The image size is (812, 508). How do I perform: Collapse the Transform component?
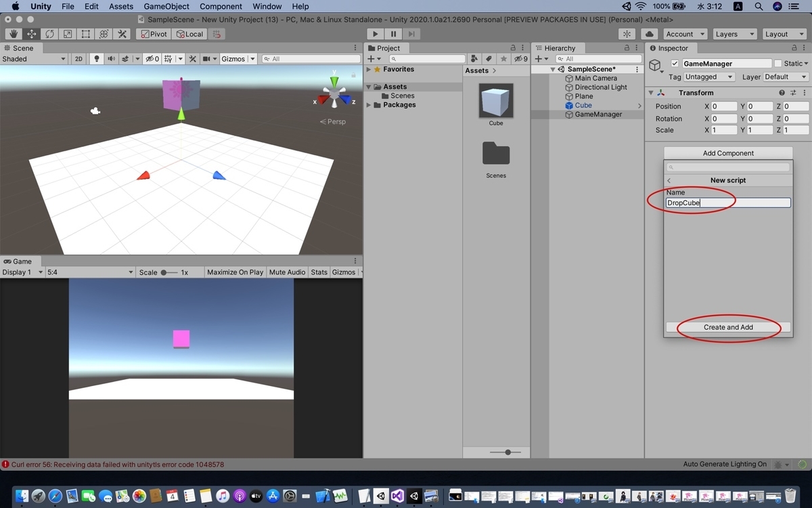click(652, 93)
